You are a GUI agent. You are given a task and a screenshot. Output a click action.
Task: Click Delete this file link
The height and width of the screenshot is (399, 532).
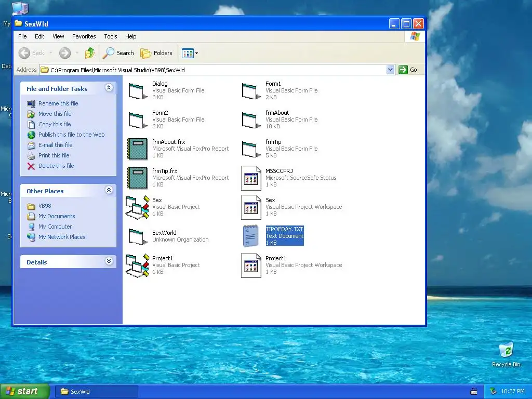click(56, 166)
